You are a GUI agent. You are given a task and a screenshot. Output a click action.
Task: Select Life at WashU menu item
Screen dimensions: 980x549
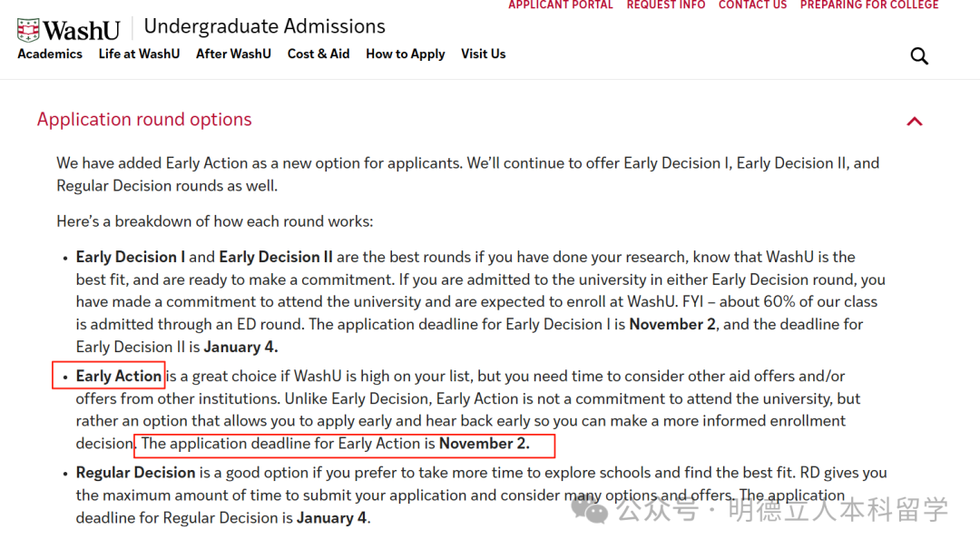coord(139,54)
